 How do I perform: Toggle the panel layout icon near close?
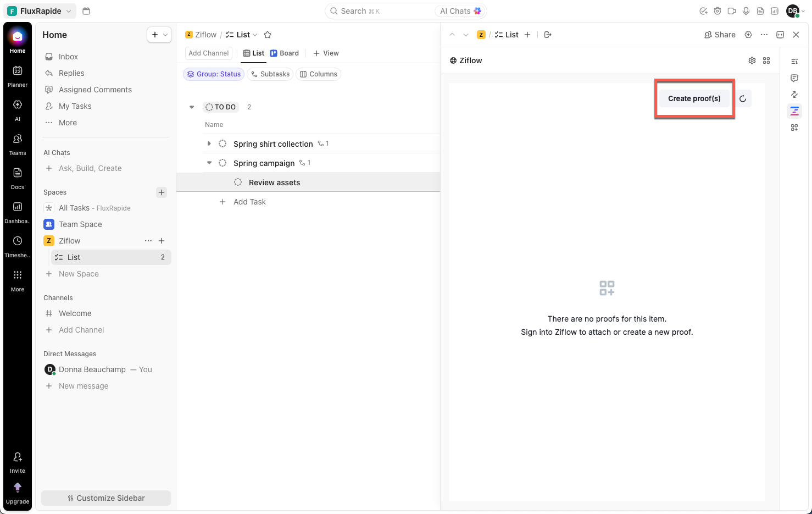pyautogui.click(x=780, y=35)
